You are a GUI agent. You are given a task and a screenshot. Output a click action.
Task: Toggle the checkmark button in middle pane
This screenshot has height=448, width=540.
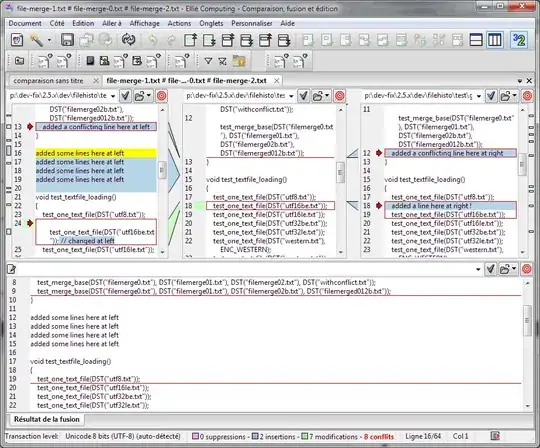pyautogui.click(x=303, y=95)
